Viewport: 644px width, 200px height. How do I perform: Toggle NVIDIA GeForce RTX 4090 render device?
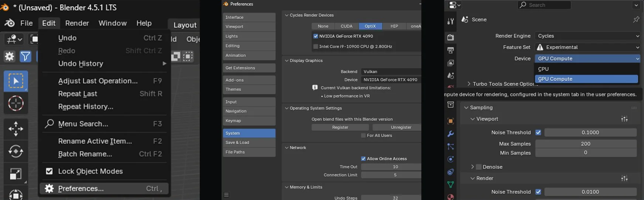(316, 36)
